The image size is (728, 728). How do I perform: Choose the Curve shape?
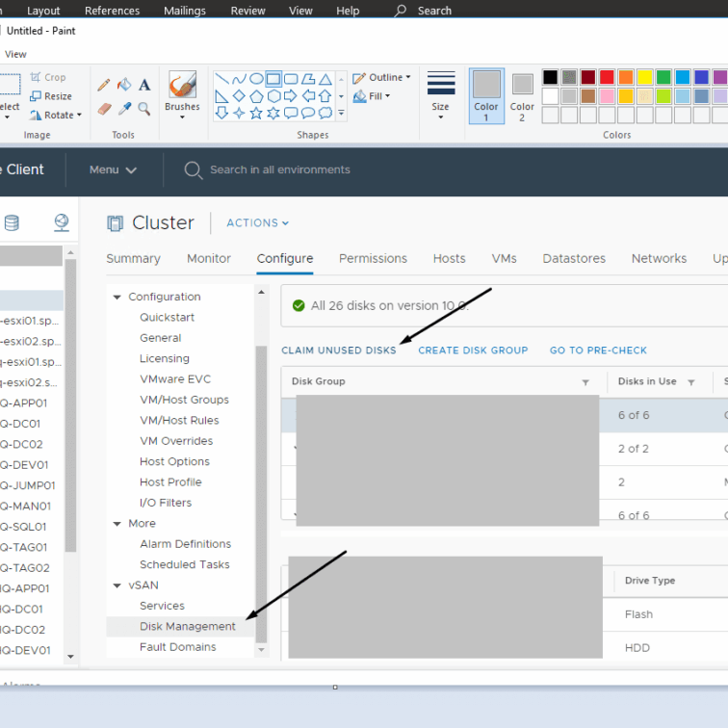239,79
